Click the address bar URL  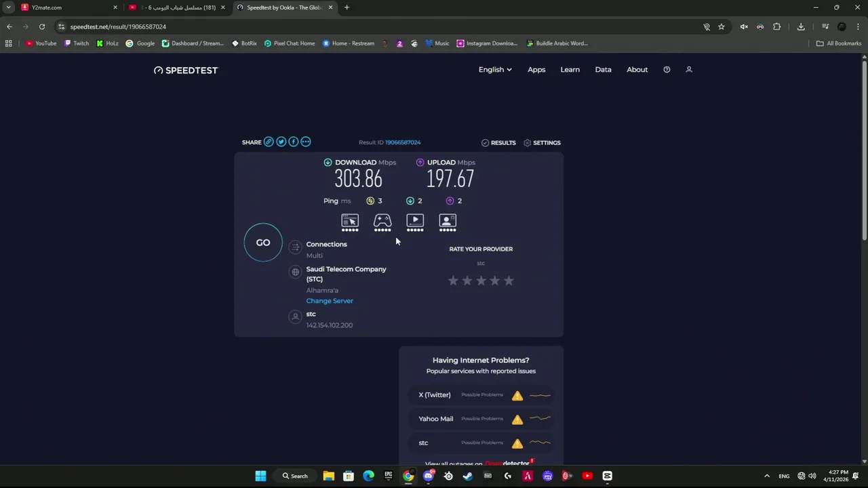pos(118,26)
